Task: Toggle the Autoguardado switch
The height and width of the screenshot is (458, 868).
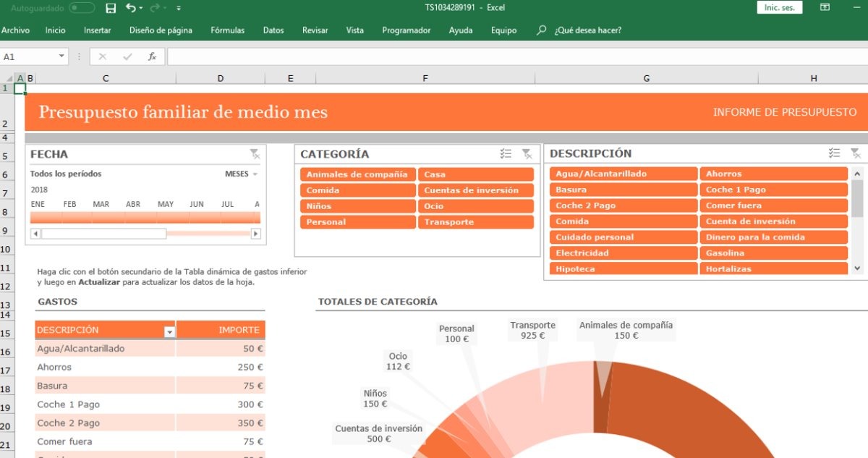Action: coord(82,8)
